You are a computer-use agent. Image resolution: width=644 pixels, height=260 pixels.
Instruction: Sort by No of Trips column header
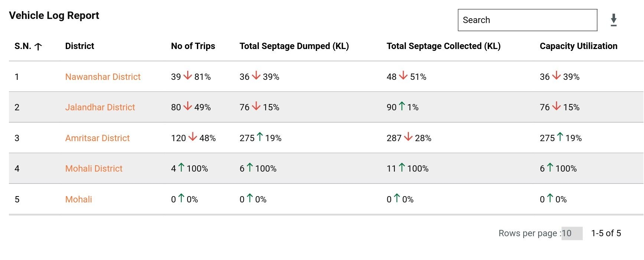pyautogui.click(x=193, y=46)
